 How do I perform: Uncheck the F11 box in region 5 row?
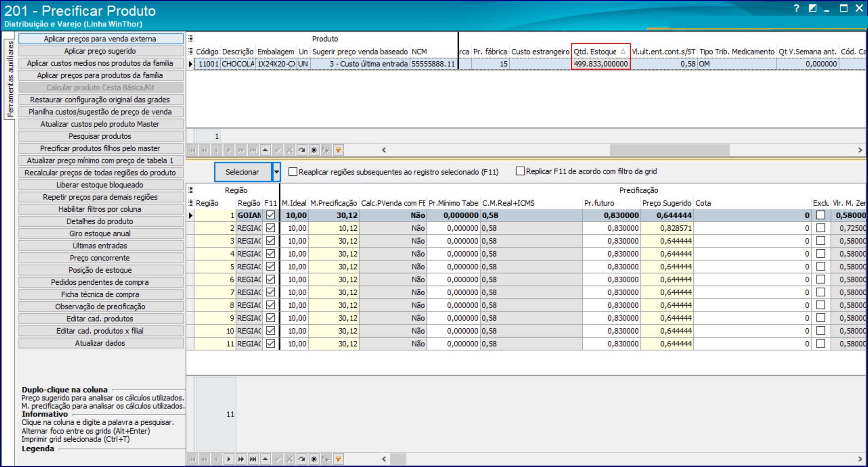[x=271, y=267]
